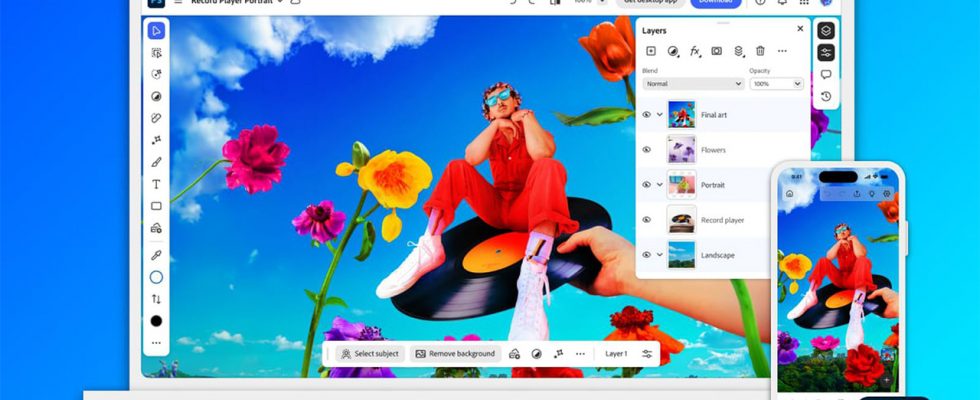Open the white foreground color circle
The height and width of the screenshot is (400, 980).
pyautogui.click(x=156, y=277)
